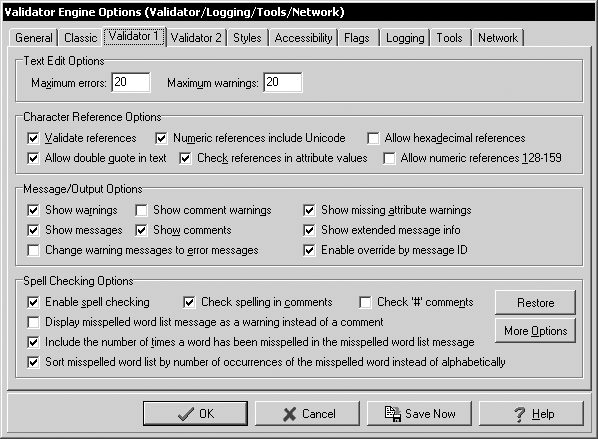
Task: Click Save Now with disk icon
Action: point(419,413)
